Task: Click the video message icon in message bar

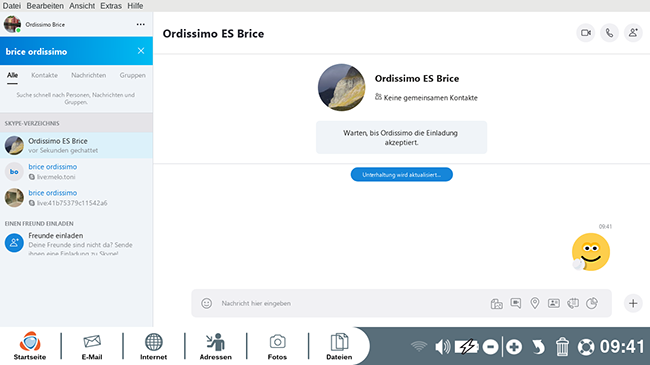Action: click(x=516, y=303)
